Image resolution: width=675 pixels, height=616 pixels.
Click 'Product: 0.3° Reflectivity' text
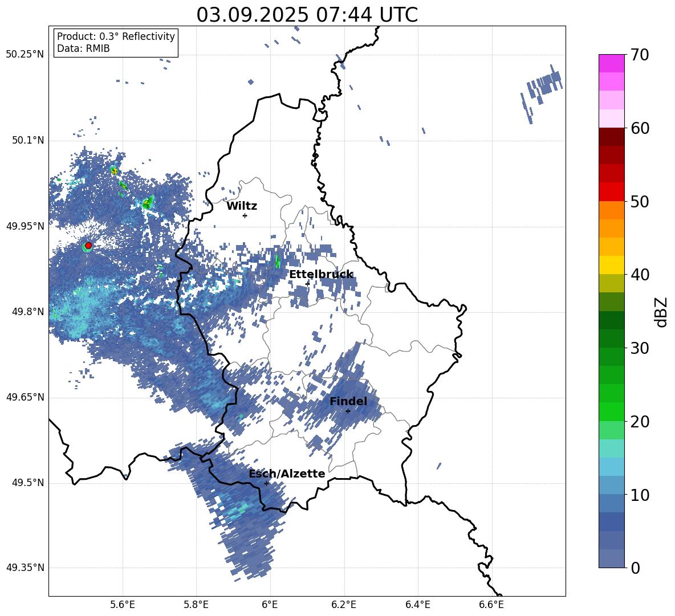pyautogui.click(x=116, y=36)
